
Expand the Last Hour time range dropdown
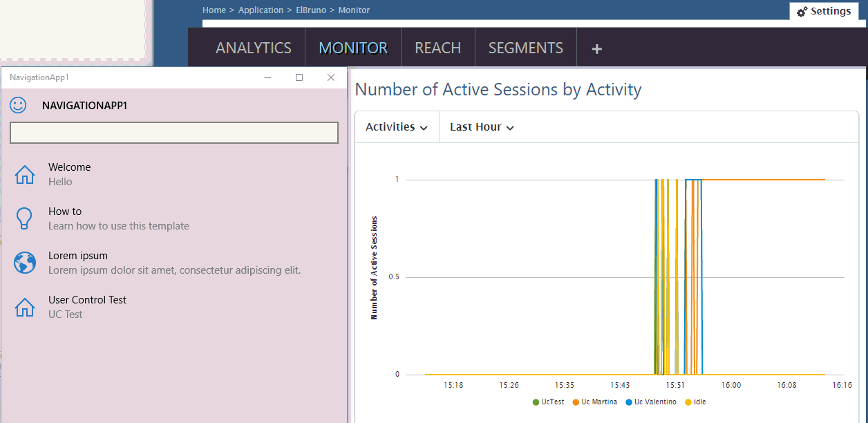point(482,127)
